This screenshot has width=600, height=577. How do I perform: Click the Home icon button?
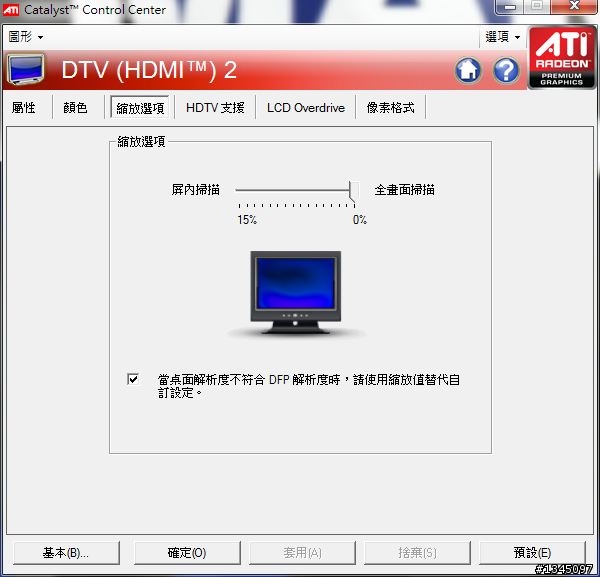[x=468, y=70]
